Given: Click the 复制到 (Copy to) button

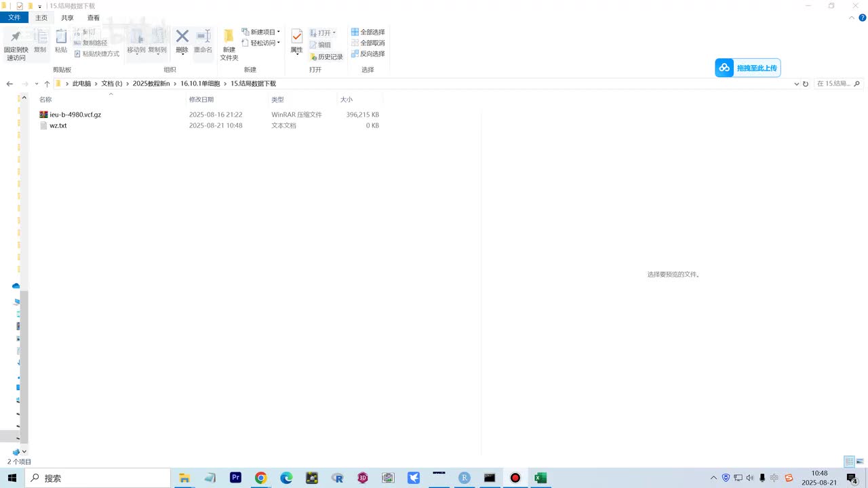Looking at the screenshot, I should tap(157, 41).
